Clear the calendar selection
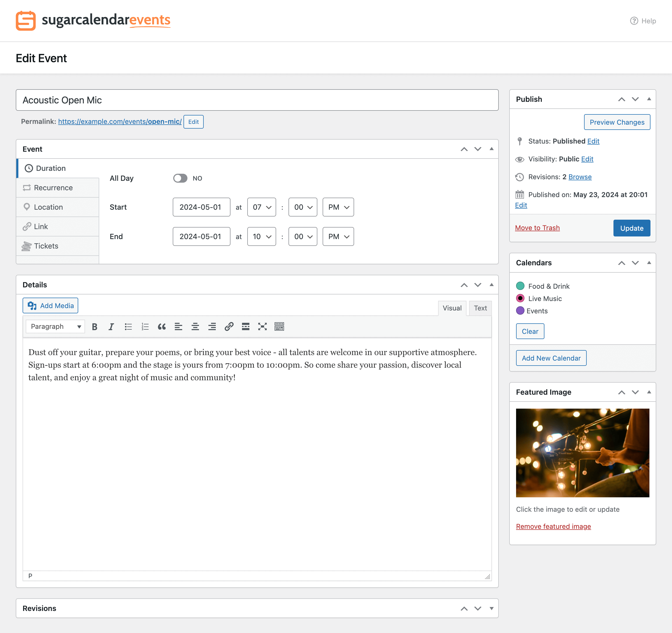672x633 pixels. click(530, 331)
